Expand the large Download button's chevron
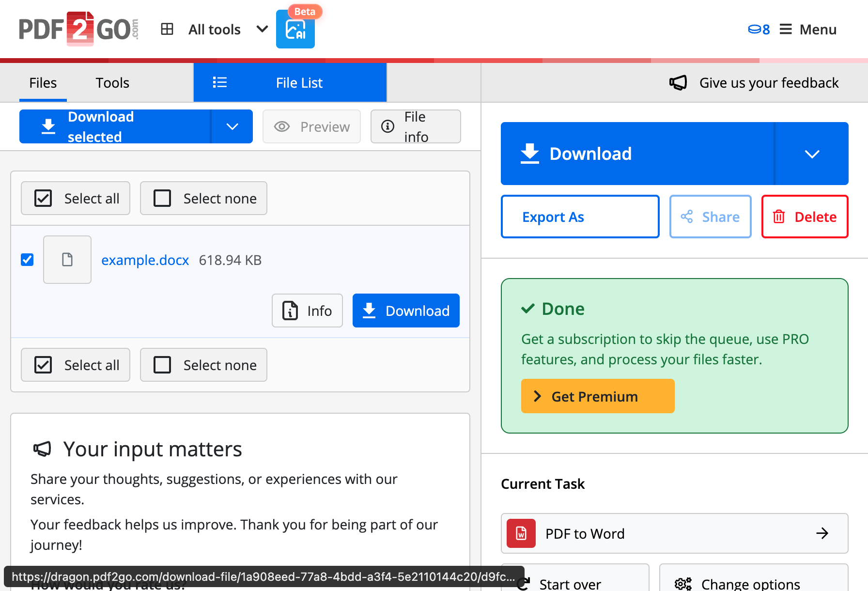This screenshot has width=868, height=591. click(x=812, y=154)
